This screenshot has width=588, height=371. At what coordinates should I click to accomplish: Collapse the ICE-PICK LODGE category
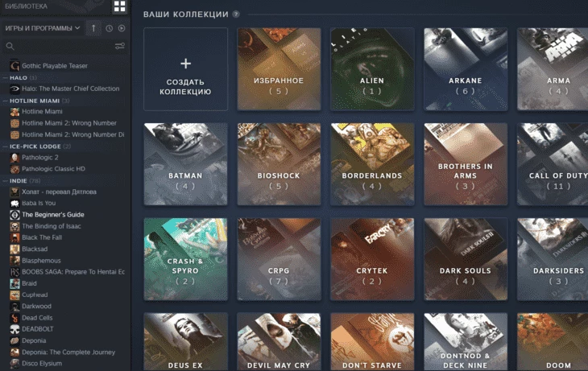click(x=6, y=146)
